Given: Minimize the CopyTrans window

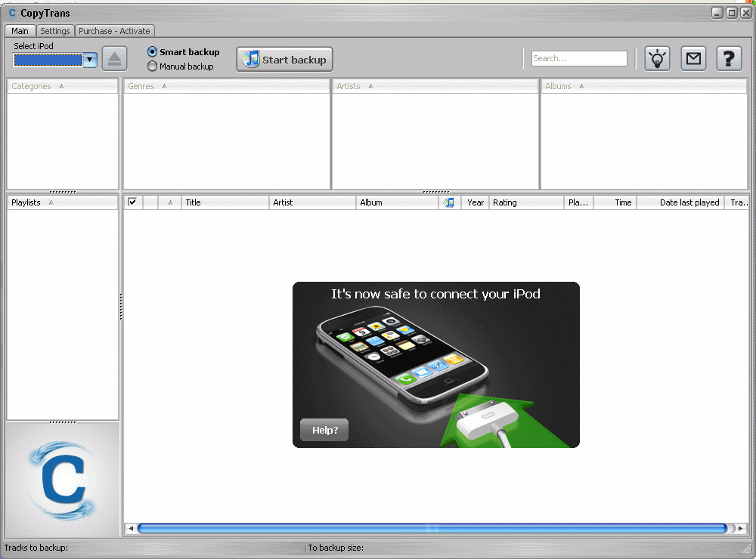Looking at the screenshot, I should [717, 13].
